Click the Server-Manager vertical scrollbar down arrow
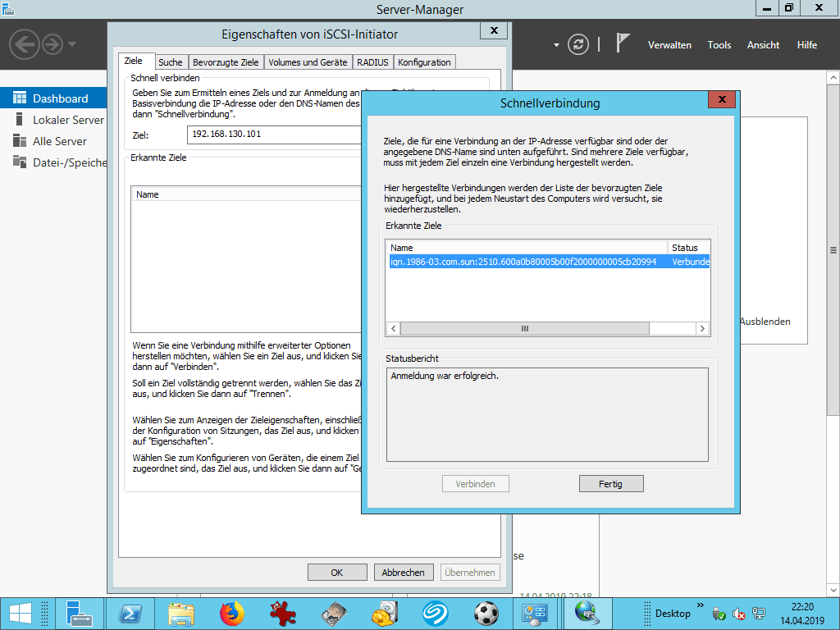Viewport: 840px width, 630px height. [833, 590]
